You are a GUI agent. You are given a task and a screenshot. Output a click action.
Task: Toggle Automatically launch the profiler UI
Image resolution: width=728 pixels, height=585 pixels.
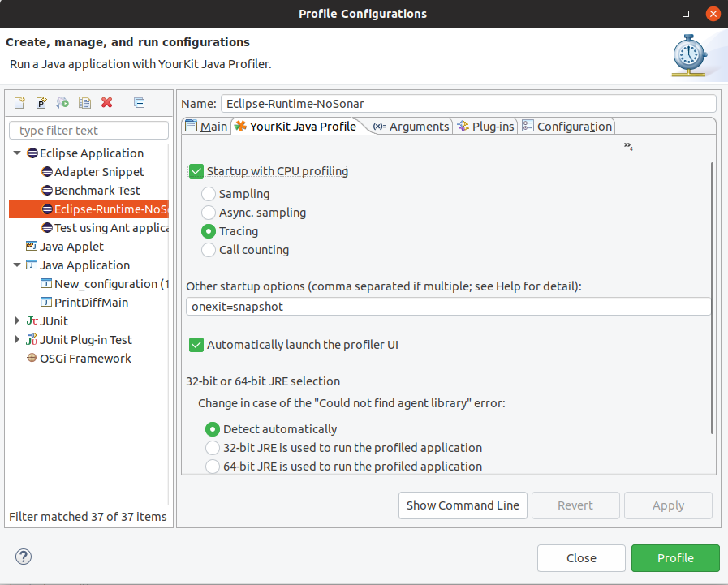click(x=196, y=345)
